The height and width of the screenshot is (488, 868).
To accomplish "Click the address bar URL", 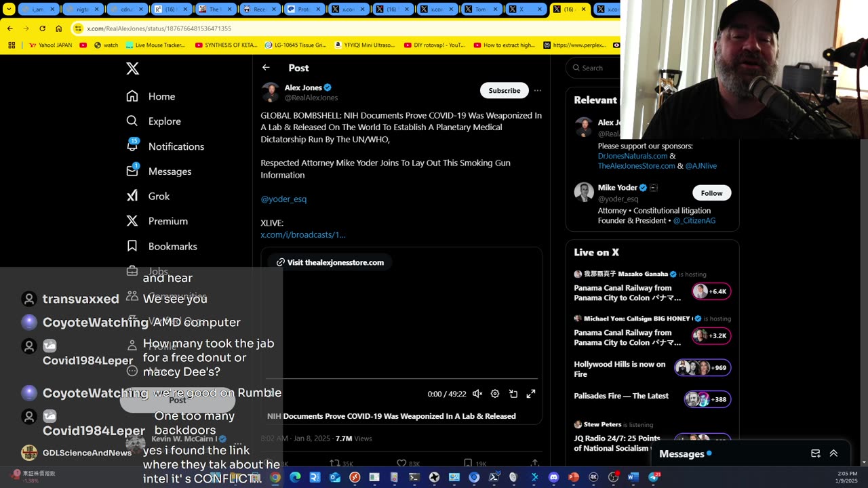I will pos(159,28).
